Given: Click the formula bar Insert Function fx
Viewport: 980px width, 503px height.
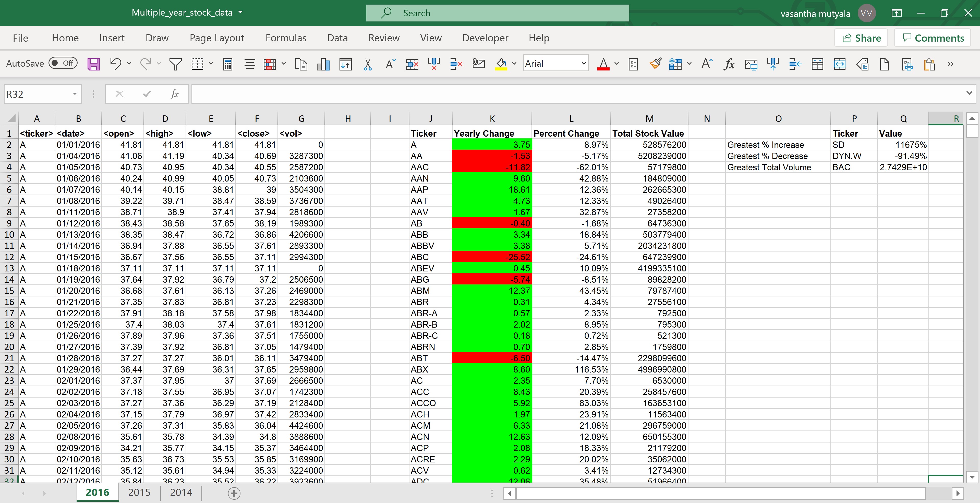Looking at the screenshot, I should [x=175, y=94].
